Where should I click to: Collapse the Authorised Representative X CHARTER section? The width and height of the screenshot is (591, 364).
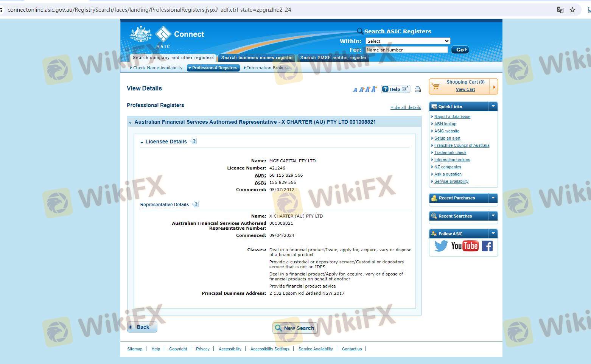[130, 123]
